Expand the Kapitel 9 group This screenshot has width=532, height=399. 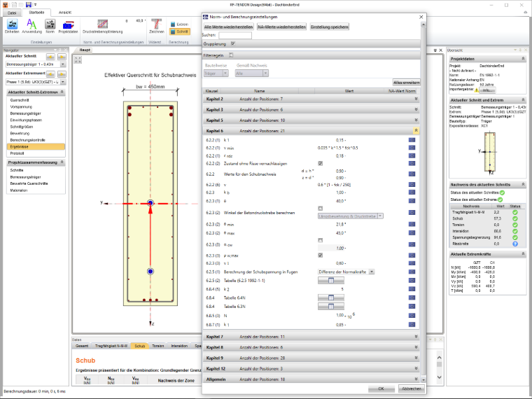point(416,358)
